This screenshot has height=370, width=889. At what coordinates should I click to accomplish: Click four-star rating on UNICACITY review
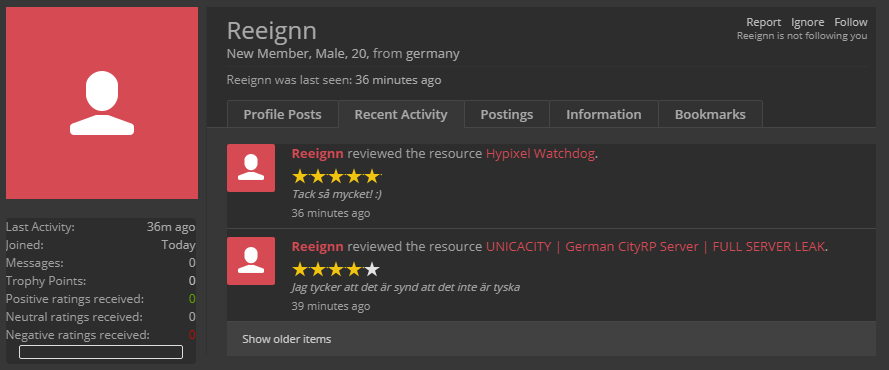(x=336, y=269)
